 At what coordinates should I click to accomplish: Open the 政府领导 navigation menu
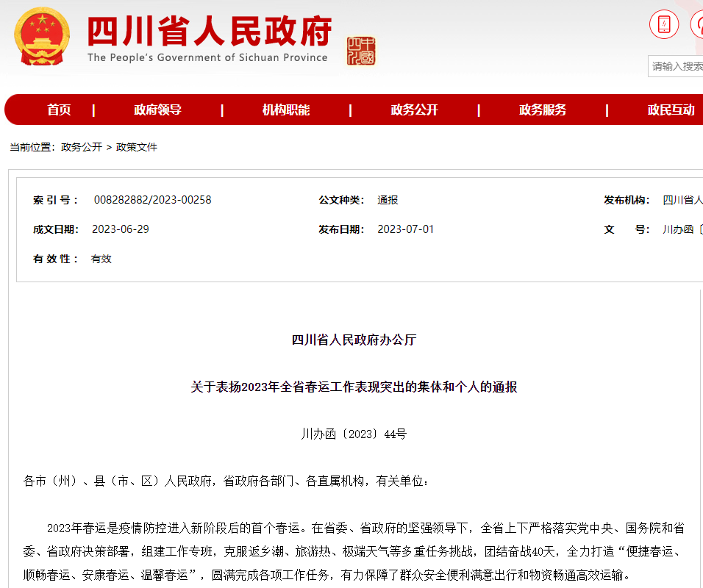click(157, 110)
